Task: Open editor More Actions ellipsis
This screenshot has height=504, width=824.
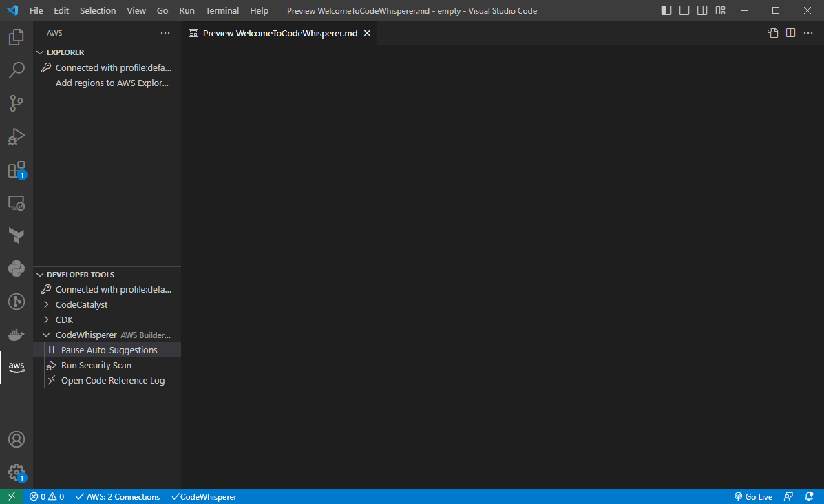Action: pos(808,33)
